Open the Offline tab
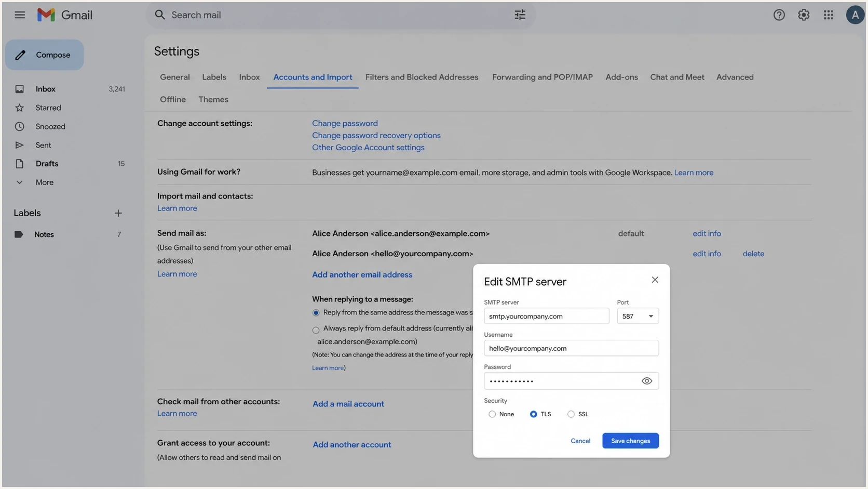Viewport: 868px width, 489px height. point(172,99)
